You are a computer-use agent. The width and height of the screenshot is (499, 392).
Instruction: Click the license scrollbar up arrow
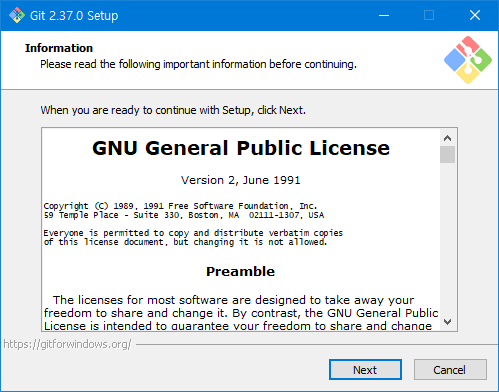pyautogui.click(x=447, y=138)
